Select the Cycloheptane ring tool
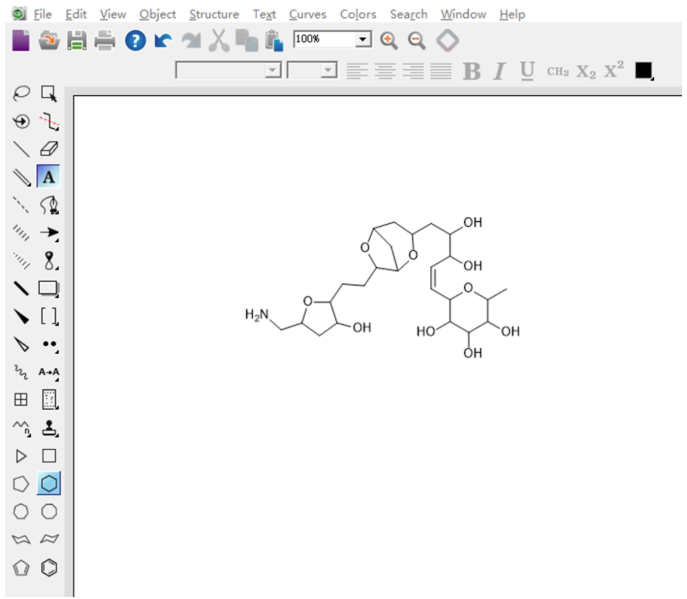 coord(21,512)
